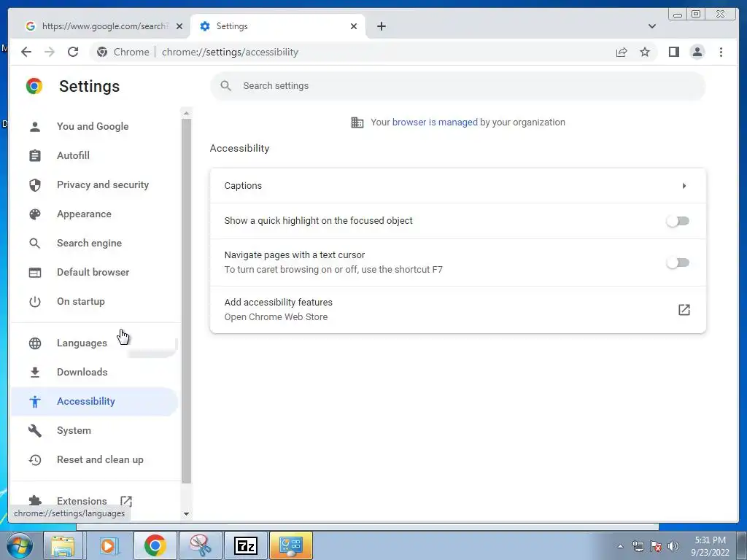This screenshot has height=560, width=747.
Task: Select the Settings tab
Action: [278, 26]
